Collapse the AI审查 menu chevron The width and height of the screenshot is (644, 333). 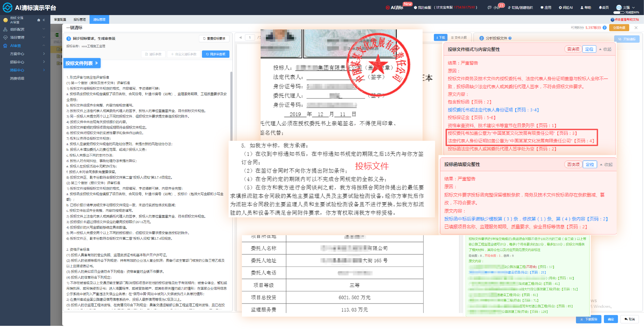click(x=44, y=45)
